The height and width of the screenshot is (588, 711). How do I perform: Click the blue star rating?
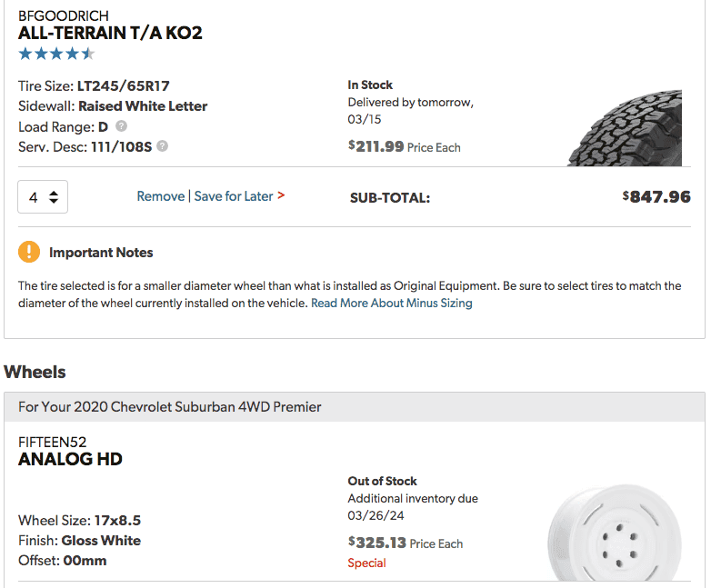(x=56, y=54)
